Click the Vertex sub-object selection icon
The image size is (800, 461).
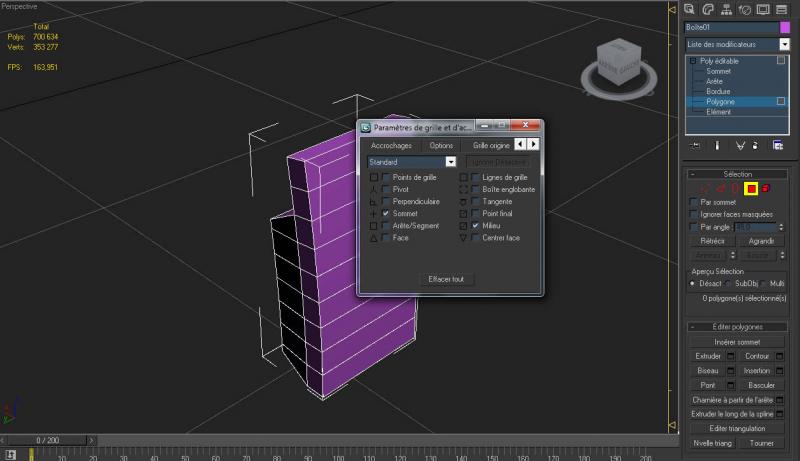(705, 188)
